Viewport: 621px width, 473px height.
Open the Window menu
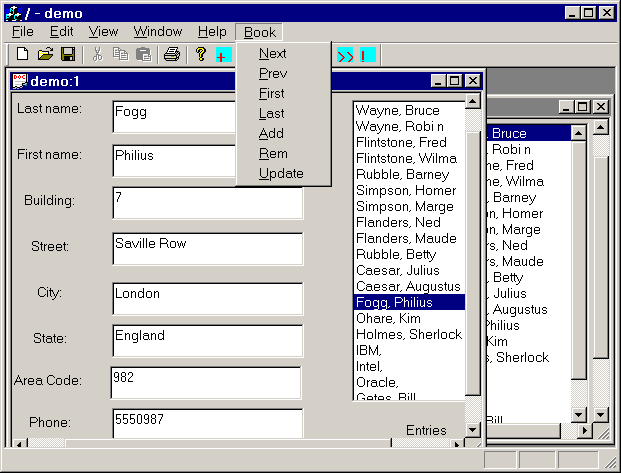(158, 32)
